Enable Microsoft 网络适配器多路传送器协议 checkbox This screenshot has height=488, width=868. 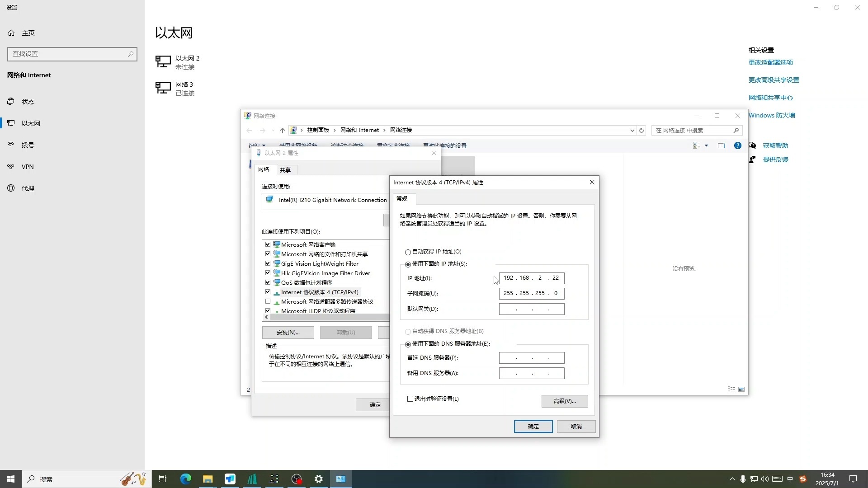(x=268, y=301)
